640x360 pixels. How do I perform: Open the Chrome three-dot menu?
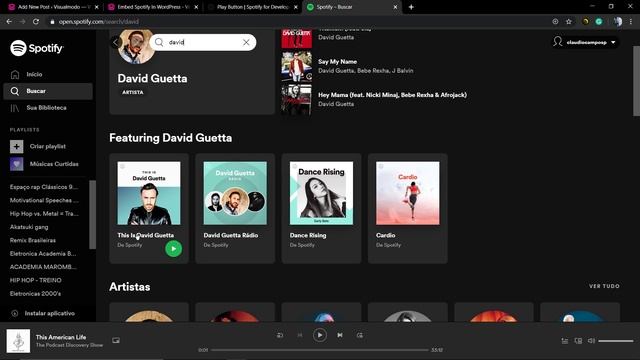click(x=631, y=21)
